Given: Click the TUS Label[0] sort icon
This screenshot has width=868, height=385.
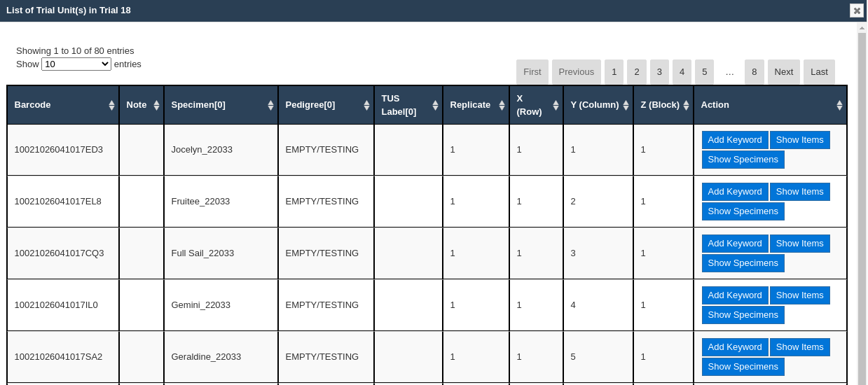Looking at the screenshot, I should [435, 105].
